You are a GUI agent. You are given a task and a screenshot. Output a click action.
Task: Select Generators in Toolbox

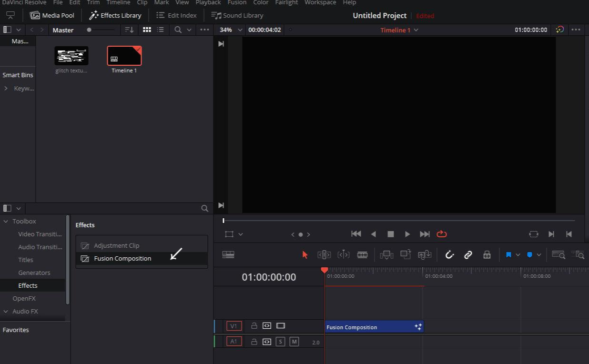click(x=34, y=273)
